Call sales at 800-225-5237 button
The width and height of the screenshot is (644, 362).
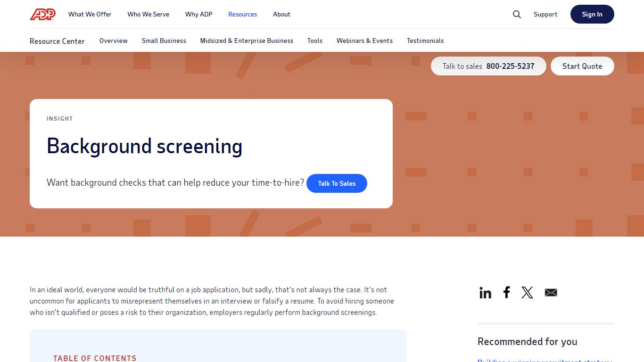[x=488, y=66]
